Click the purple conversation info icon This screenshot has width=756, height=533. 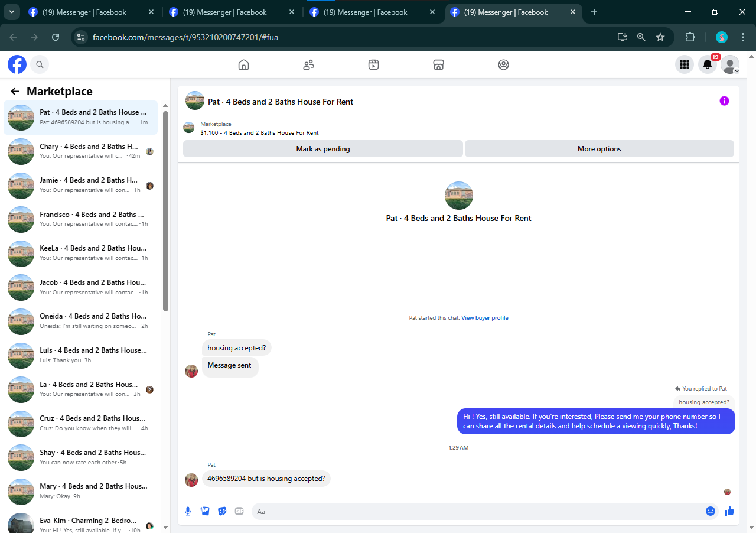(725, 101)
